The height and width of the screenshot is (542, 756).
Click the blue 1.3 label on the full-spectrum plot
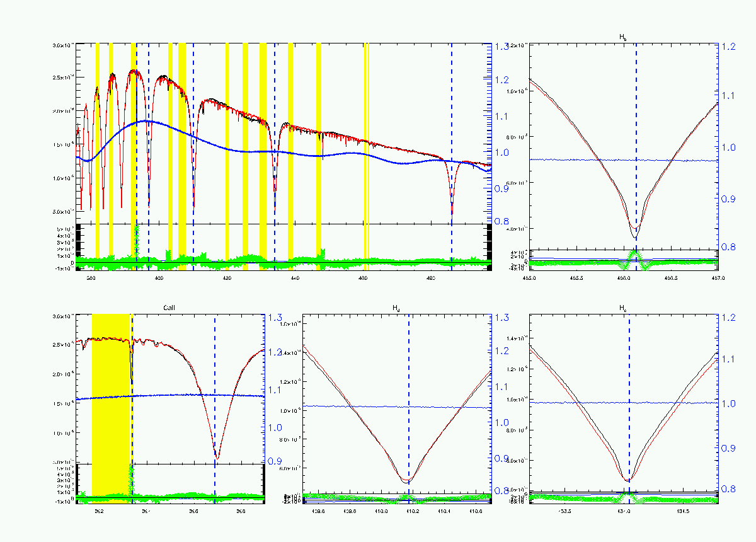point(501,47)
